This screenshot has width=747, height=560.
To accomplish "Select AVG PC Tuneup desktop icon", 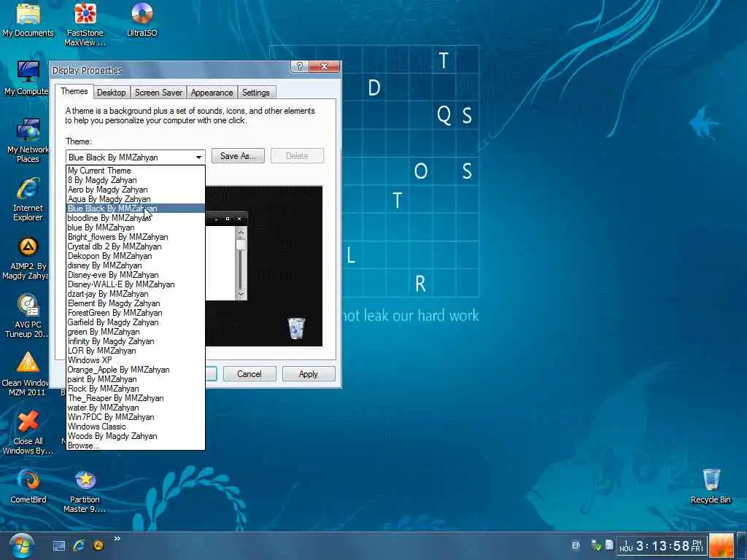I will 27,316.
